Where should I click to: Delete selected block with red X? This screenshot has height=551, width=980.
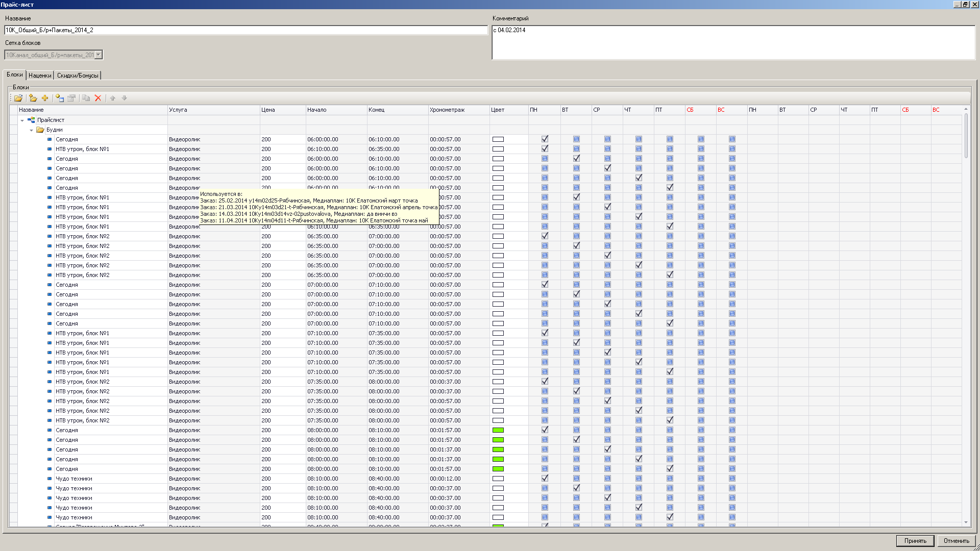pos(98,98)
